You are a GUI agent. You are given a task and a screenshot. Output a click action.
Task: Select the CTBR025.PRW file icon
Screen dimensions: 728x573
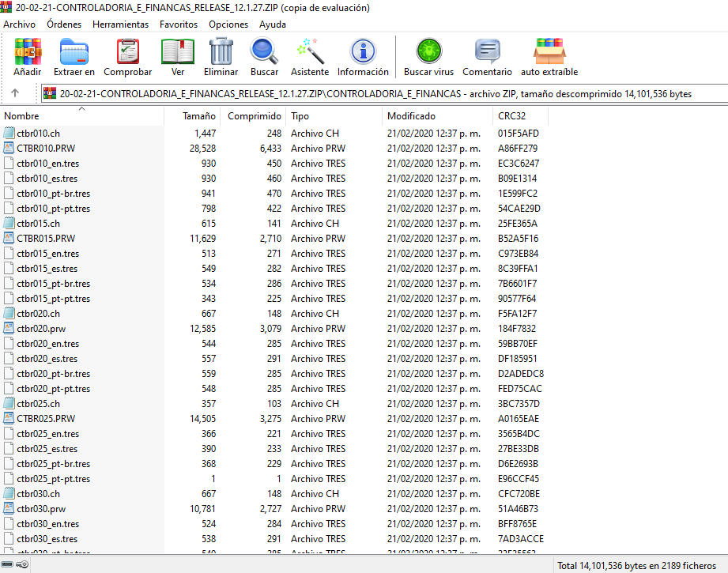(x=9, y=418)
